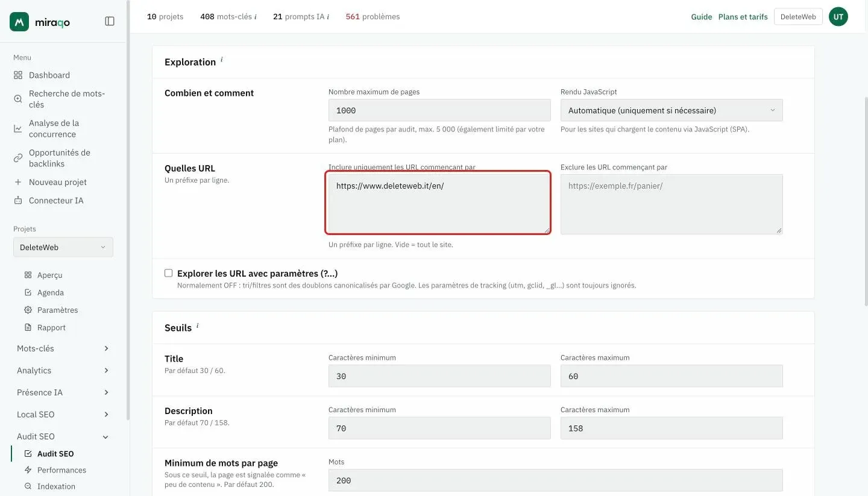The height and width of the screenshot is (496, 868).
Task: Click the Mots minimum field showing 200
Action: click(555, 480)
